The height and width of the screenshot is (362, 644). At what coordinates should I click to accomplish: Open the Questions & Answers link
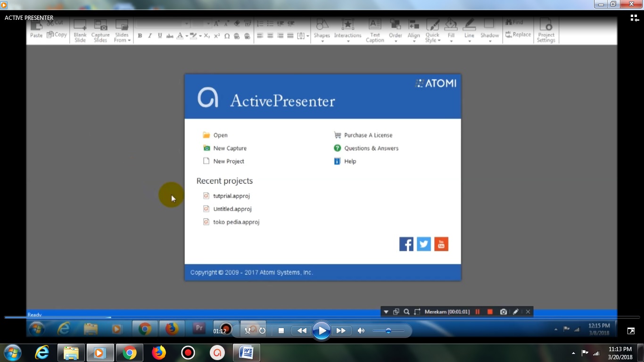tap(366, 148)
